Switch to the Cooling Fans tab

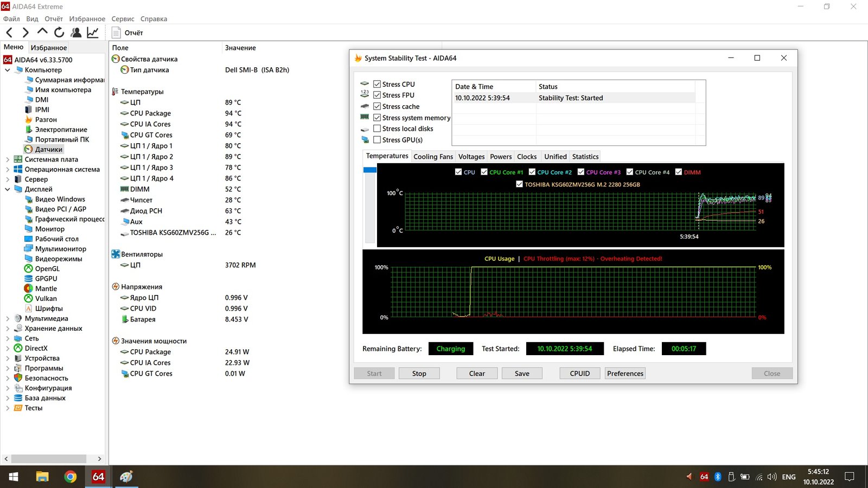433,157
